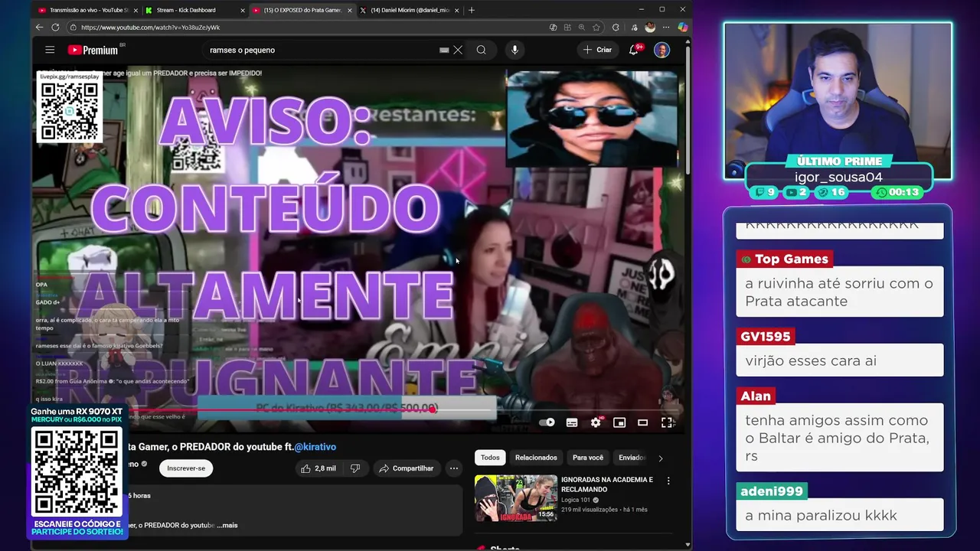980x551 pixels.
Task: Open IGNORADAS NA ACADEMIA E RECLAMANDO title
Action: [607, 484]
